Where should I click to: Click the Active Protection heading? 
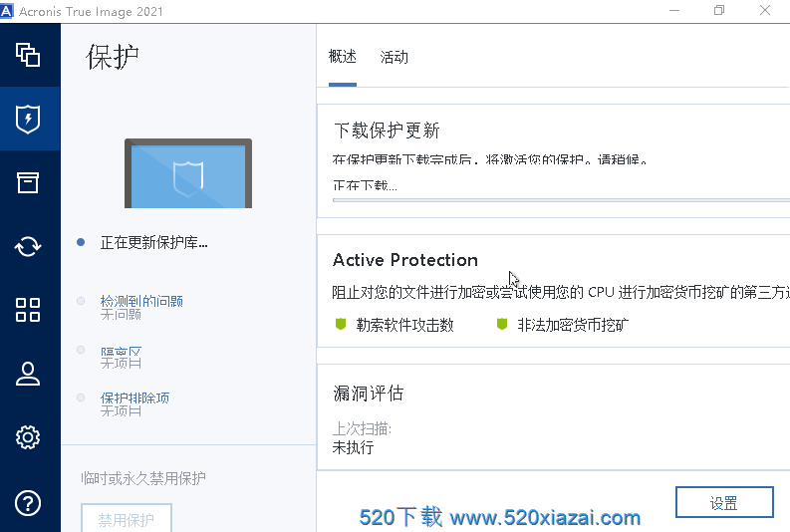point(405,260)
